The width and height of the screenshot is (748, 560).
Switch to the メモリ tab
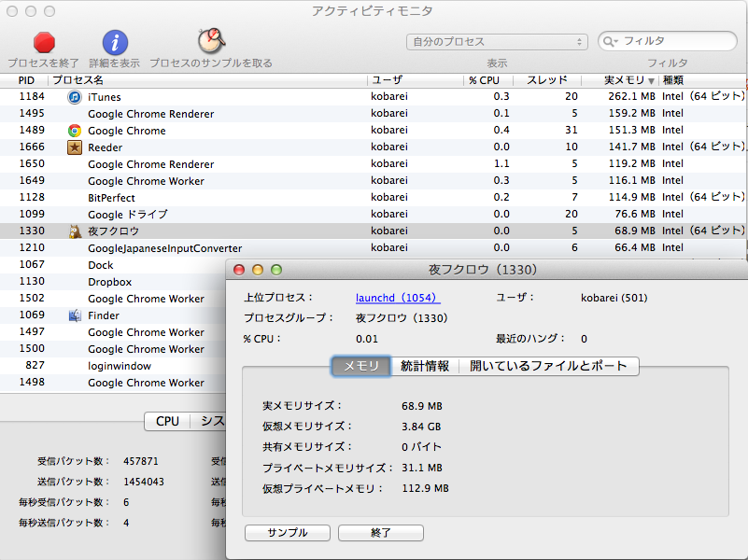tap(361, 366)
